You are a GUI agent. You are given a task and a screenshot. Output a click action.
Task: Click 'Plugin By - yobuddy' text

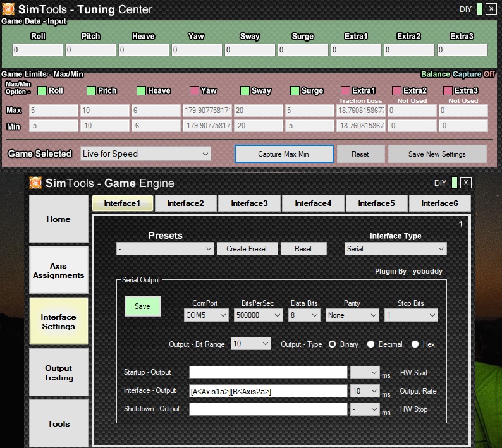pos(408,271)
